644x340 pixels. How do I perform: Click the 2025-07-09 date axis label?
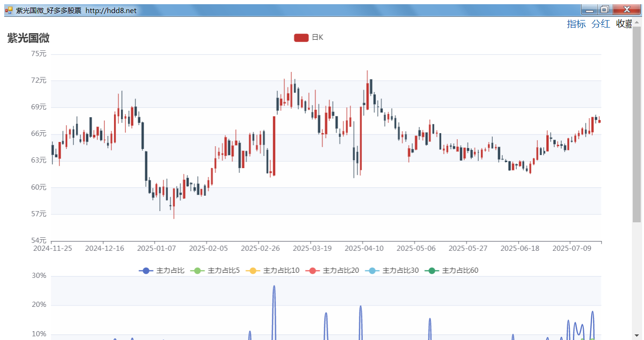[572, 248]
